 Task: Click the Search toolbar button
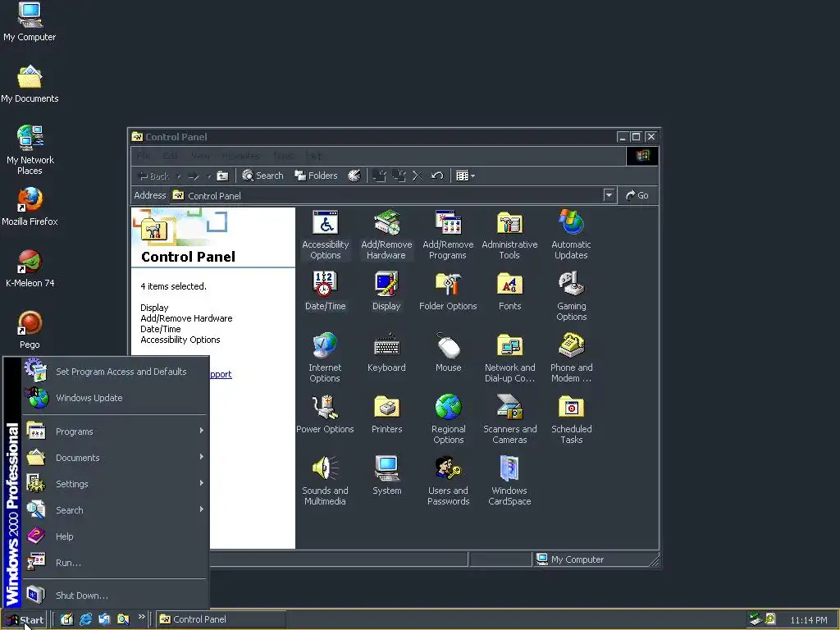pos(262,176)
